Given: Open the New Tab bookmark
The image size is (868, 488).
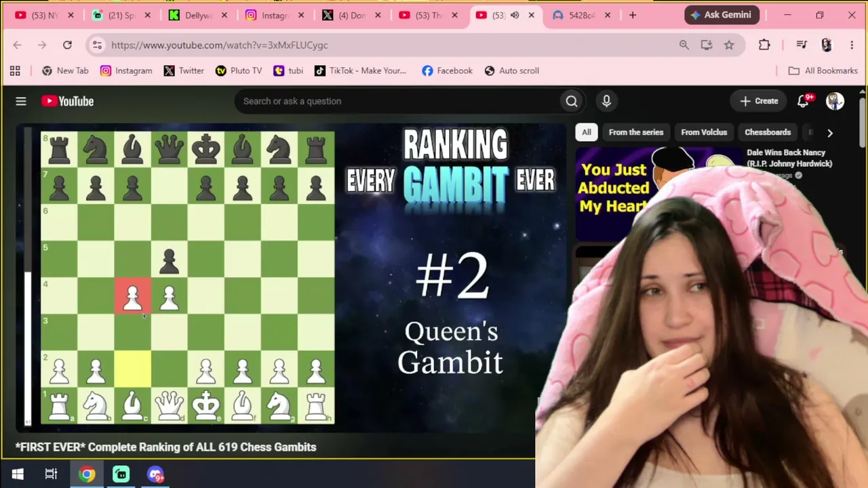Looking at the screenshot, I should point(65,70).
